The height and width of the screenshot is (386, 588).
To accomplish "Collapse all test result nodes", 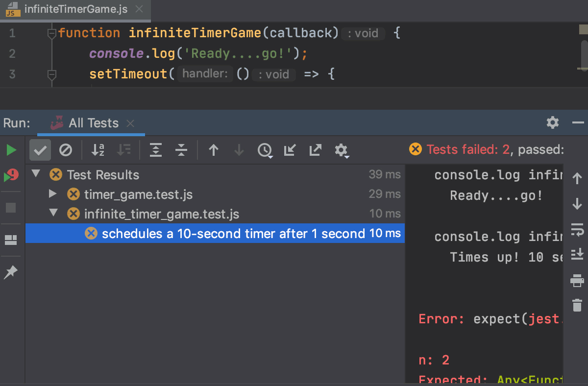I will click(181, 150).
